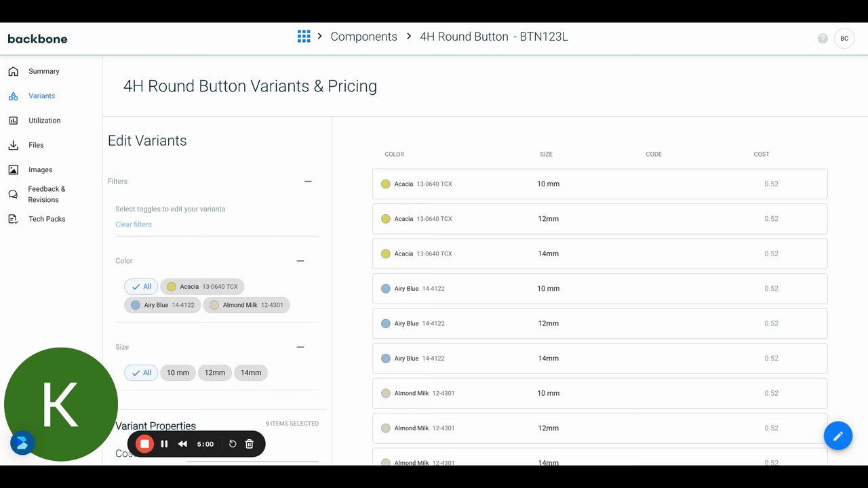The width and height of the screenshot is (868, 488).
Task: Select the Acacia 14mm variant row
Action: coord(599,253)
